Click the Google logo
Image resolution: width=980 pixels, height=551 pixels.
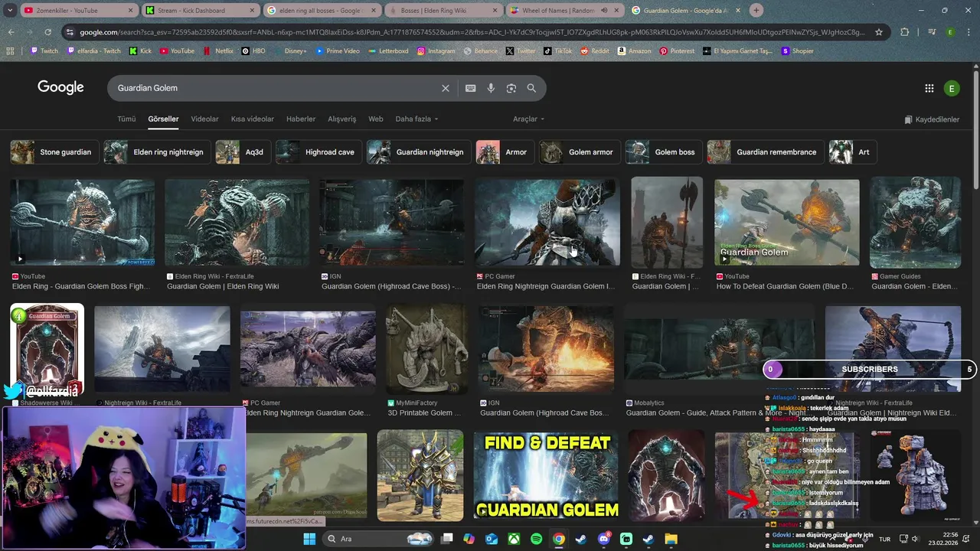coord(60,87)
